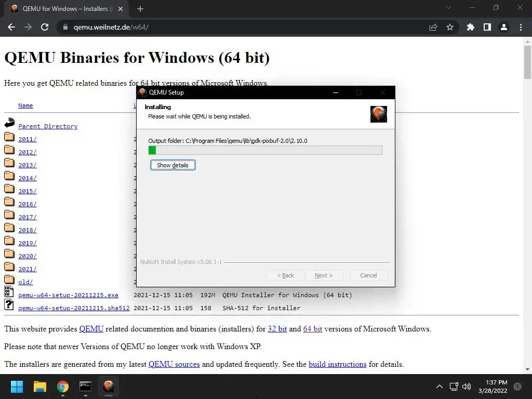The width and height of the screenshot is (532, 399).
Task: Click the Show details button in QEMU Setup
Action: [x=172, y=165]
